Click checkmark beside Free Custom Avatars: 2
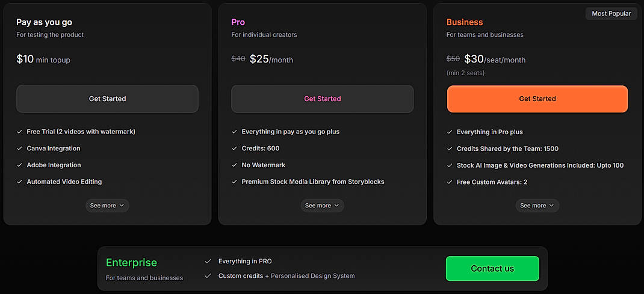Screen dimensions: 644x294 pyautogui.click(x=450, y=182)
